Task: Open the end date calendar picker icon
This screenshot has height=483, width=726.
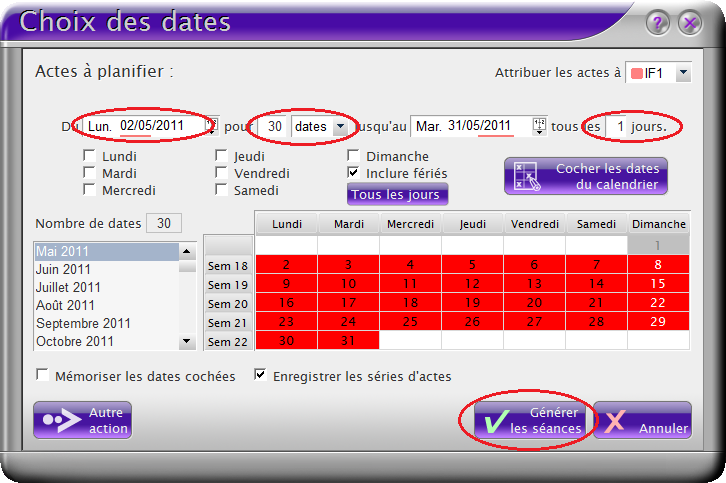Action: (540, 125)
